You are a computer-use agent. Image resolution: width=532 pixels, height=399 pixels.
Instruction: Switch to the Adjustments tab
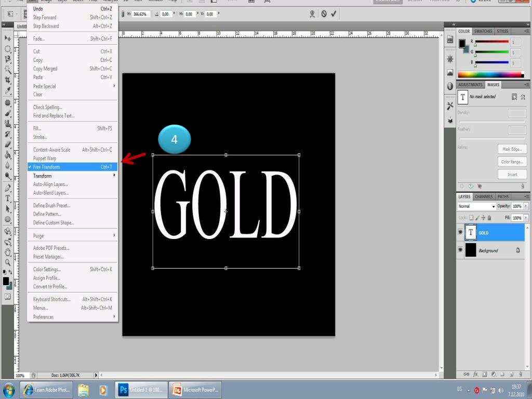(470, 85)
